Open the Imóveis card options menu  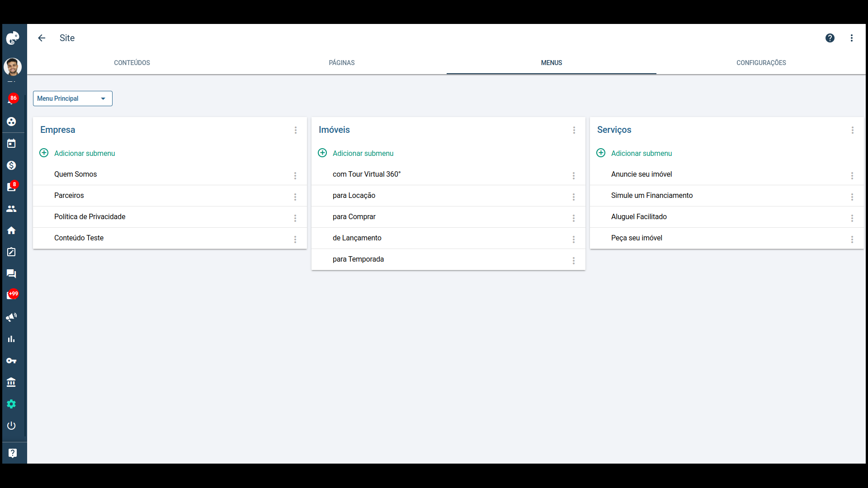pyautogui.click(x=574, y=130)
